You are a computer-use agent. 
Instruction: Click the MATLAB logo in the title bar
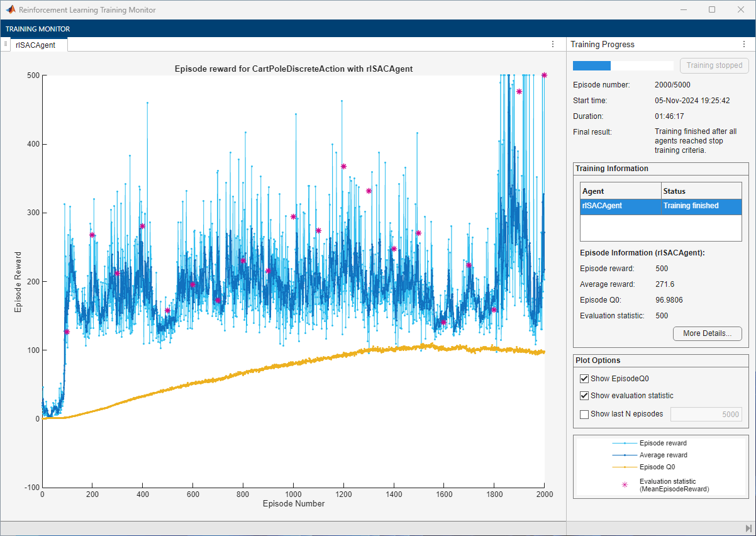11,10
